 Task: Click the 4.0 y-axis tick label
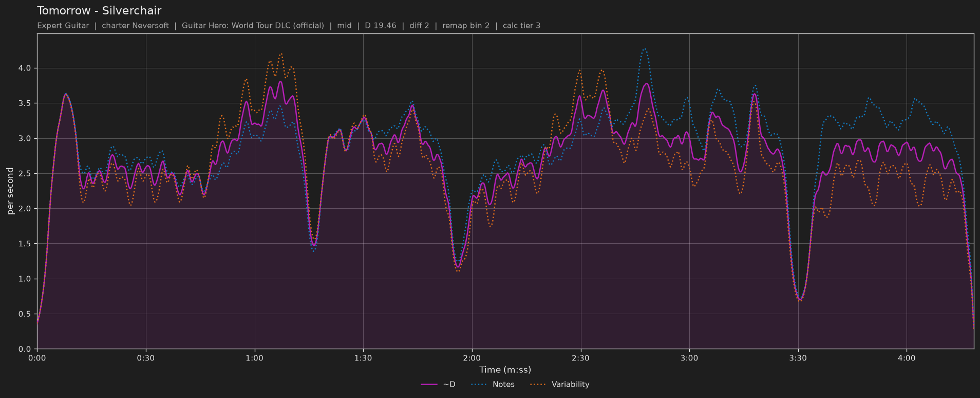tap(25, 68)
